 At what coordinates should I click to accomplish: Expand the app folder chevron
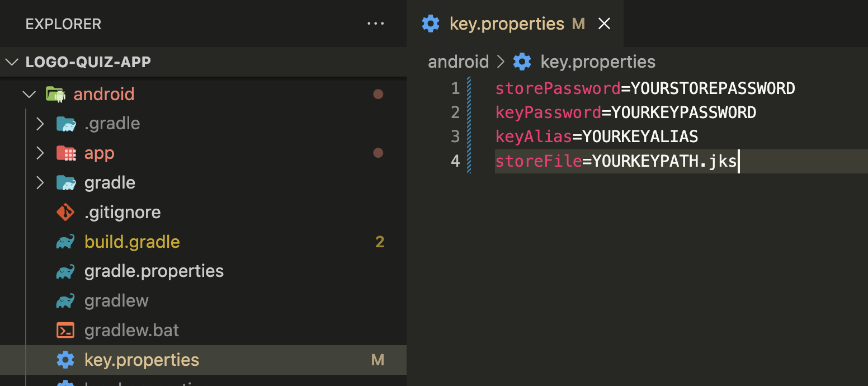pyautogui.click(x=40, y=153)
